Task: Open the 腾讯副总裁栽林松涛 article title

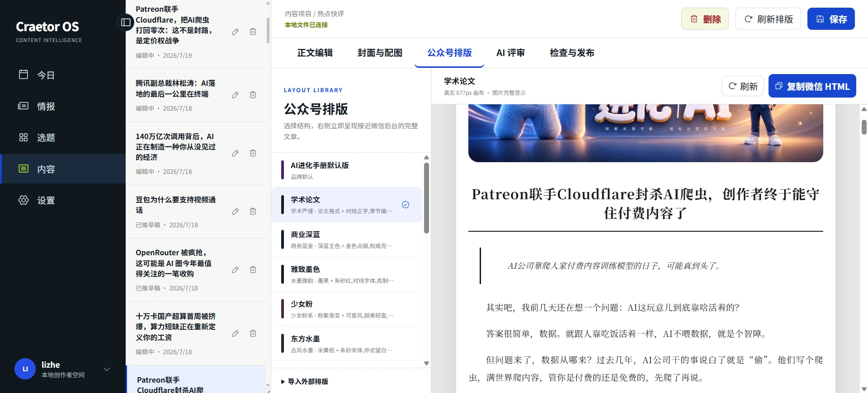Action: tap(175, 89)
